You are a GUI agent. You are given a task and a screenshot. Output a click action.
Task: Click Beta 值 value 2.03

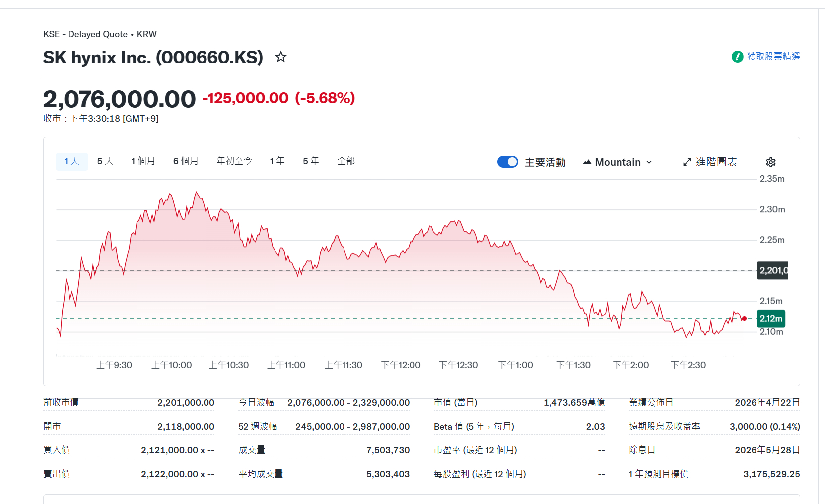tap(596, 427)
